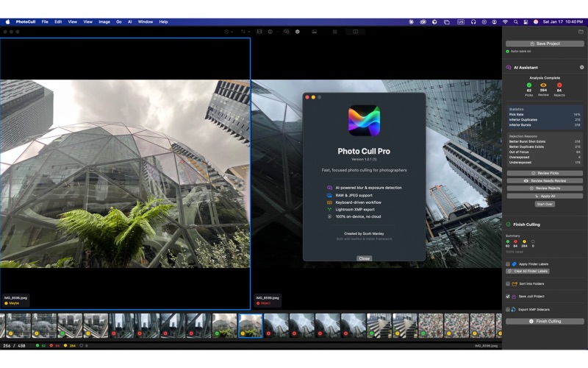Open the AI menu
Viewport: 588px width, 368px height.
[130, 22]
